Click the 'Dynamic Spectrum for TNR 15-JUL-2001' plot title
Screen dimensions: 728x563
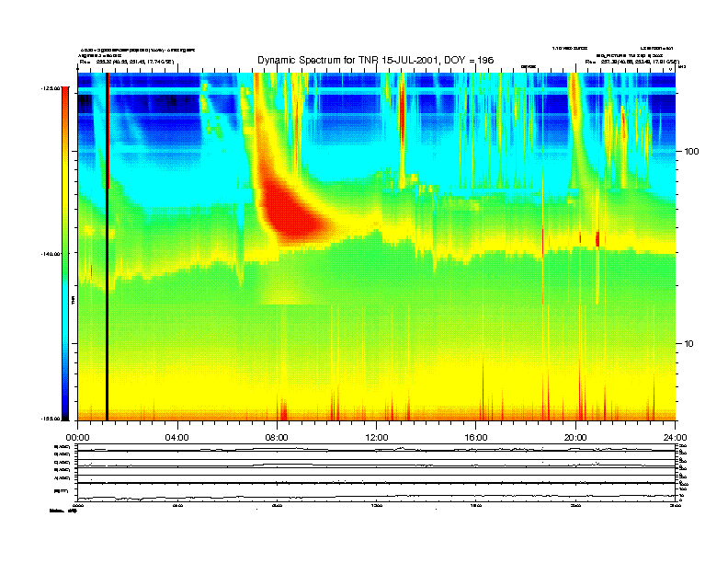pyautogui.click(x=376, y=60)
